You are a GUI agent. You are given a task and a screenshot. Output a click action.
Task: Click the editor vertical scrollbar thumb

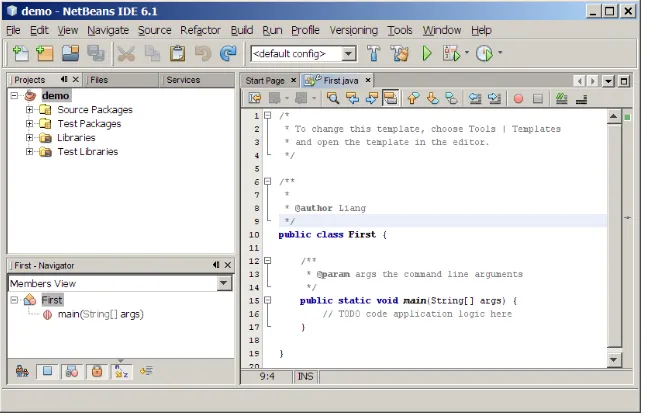pos(614,236)
